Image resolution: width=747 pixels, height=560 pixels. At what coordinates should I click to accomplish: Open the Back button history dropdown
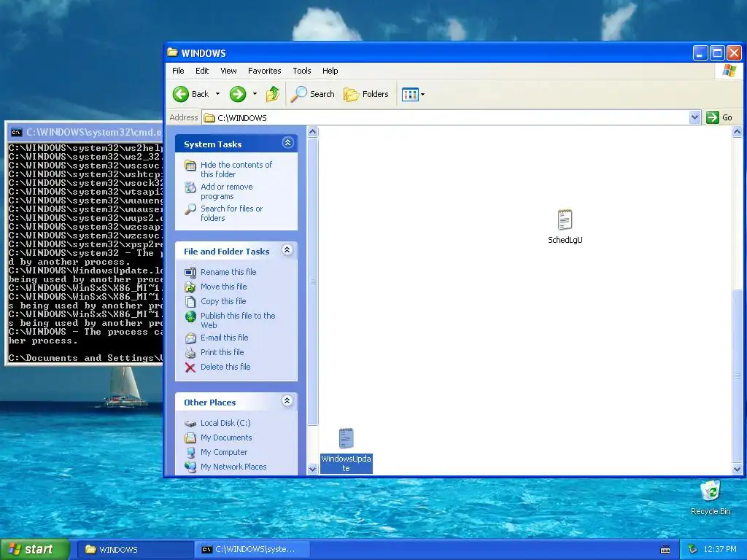pyautogui.click(x=217, y=94)
